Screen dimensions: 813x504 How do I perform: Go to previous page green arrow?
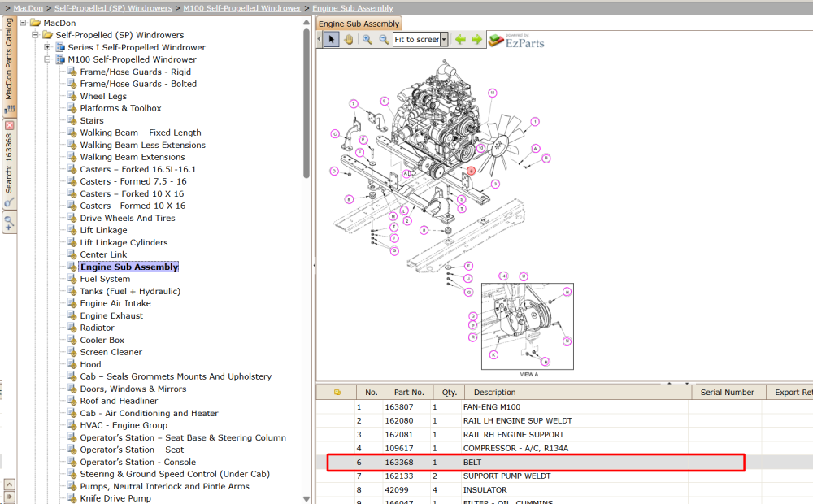point(460,39)
